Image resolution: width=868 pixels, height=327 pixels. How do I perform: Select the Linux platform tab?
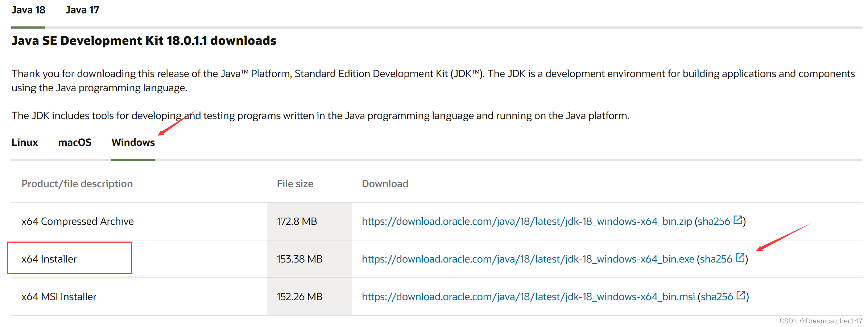25,142
